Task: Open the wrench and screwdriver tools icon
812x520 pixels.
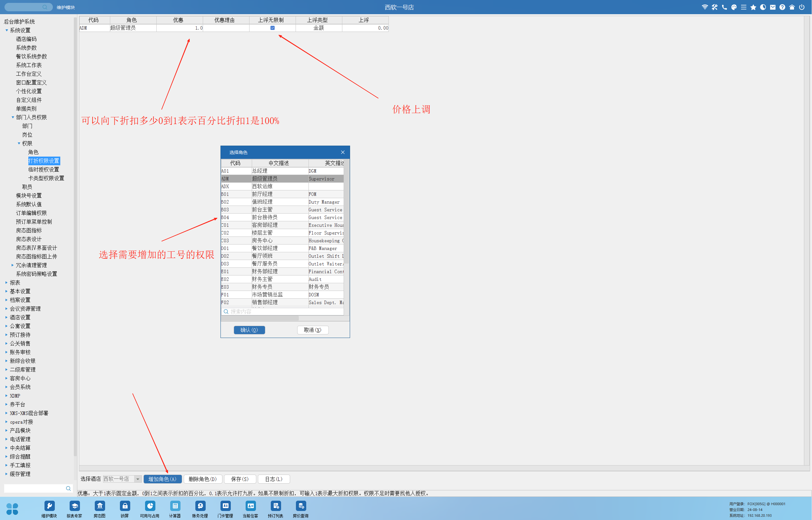Action: point(715,7)
